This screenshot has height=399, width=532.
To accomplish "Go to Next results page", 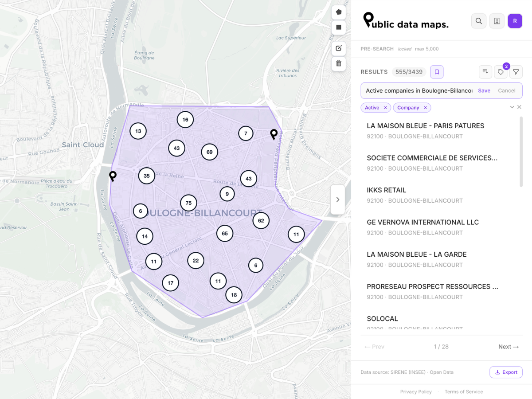I will pos(509,347).
